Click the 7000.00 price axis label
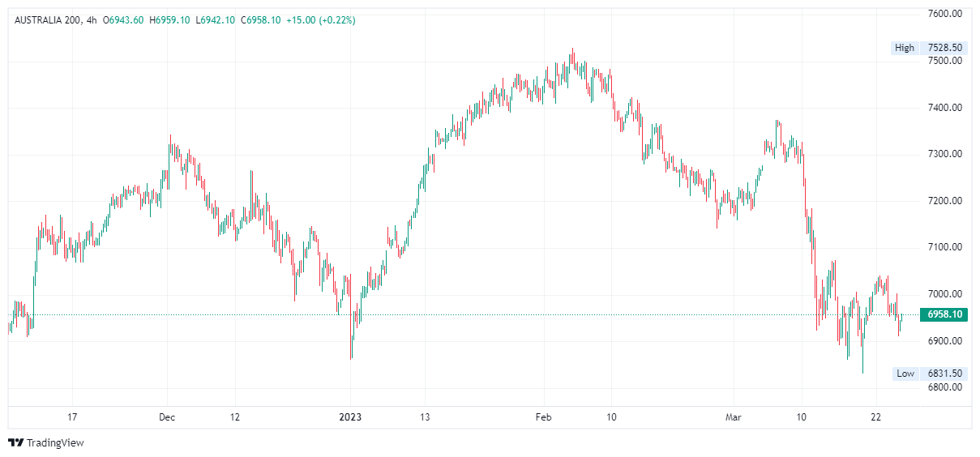Viewport: 980px width, 457px height. 944,294
